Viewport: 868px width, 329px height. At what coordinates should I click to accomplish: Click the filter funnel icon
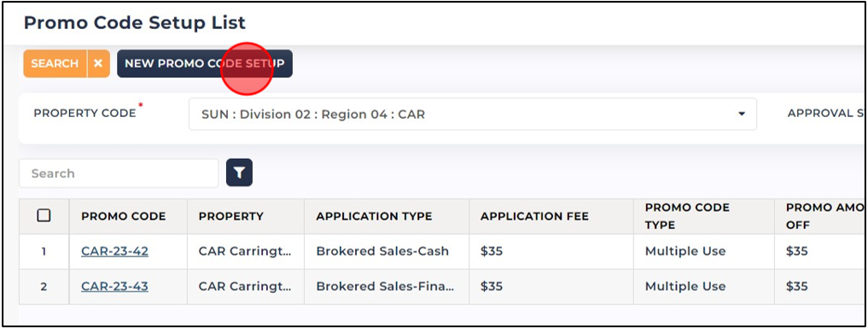[239, 173]
